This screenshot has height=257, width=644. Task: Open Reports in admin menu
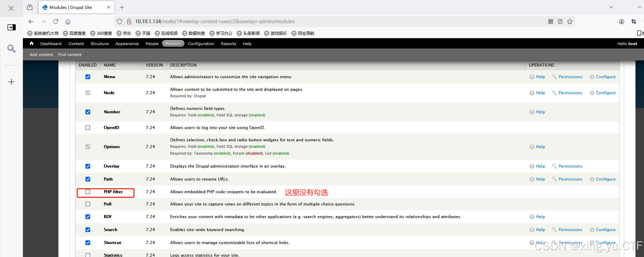[229, 44]
